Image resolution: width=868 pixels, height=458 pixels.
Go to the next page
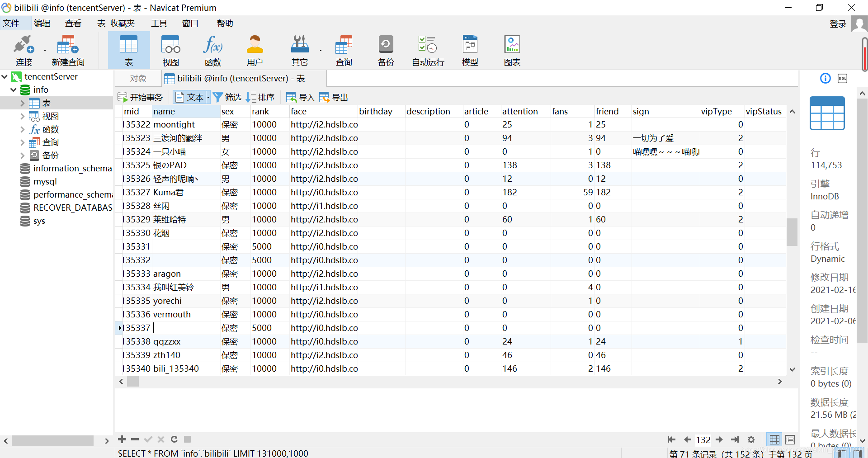[x=719, y=439]
